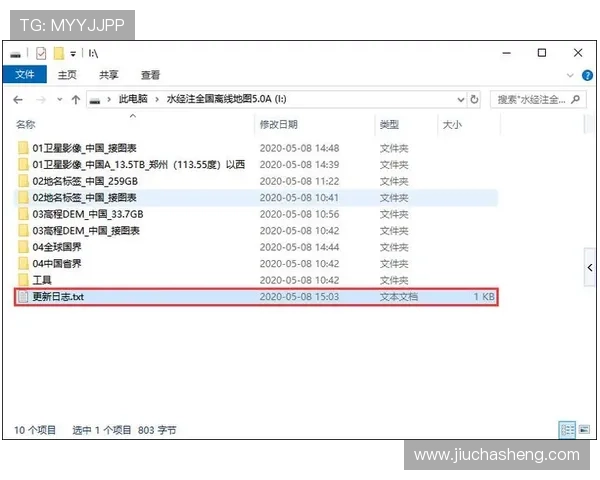The image size is (600, 480).
Task: Click folder icon of 04全球国界
Action: click(23, 247)
